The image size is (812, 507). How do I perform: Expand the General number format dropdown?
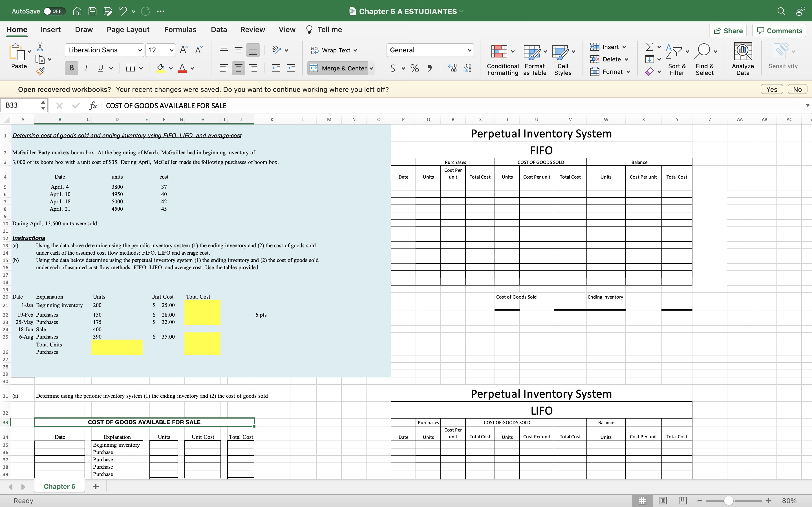pyautogui.click(x=469, y=50)
